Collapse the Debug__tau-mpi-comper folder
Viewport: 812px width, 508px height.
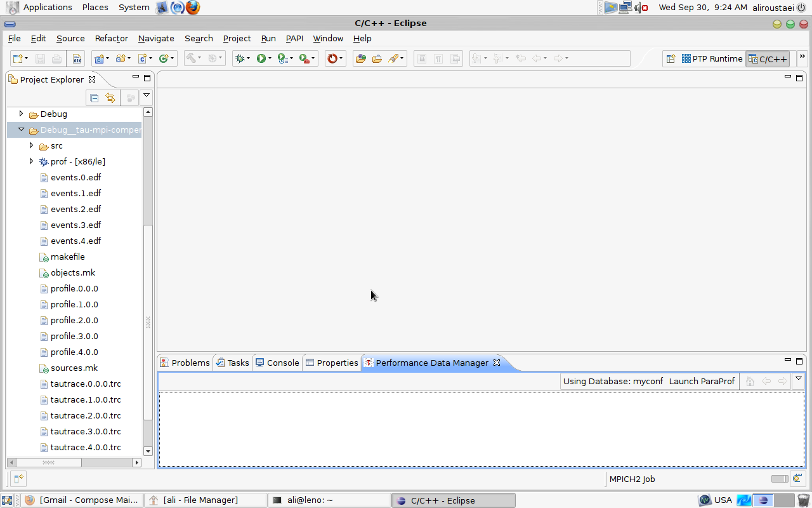(x=21, y=130)
